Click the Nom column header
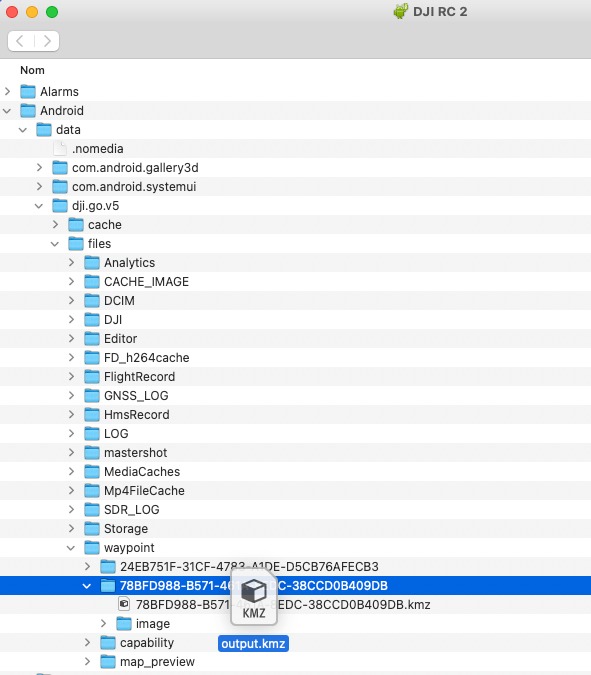This screenshot has width=591, height=675. [x=32, y=70]
